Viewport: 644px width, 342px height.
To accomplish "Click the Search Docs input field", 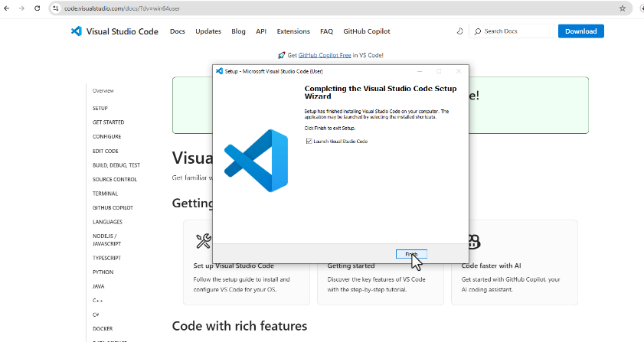I will (x=512, y=31).
